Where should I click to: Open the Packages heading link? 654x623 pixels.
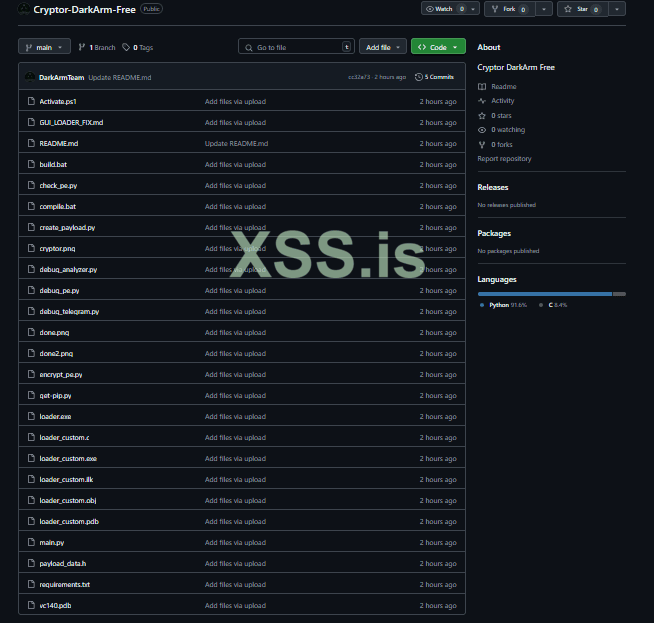coord(494,233)
